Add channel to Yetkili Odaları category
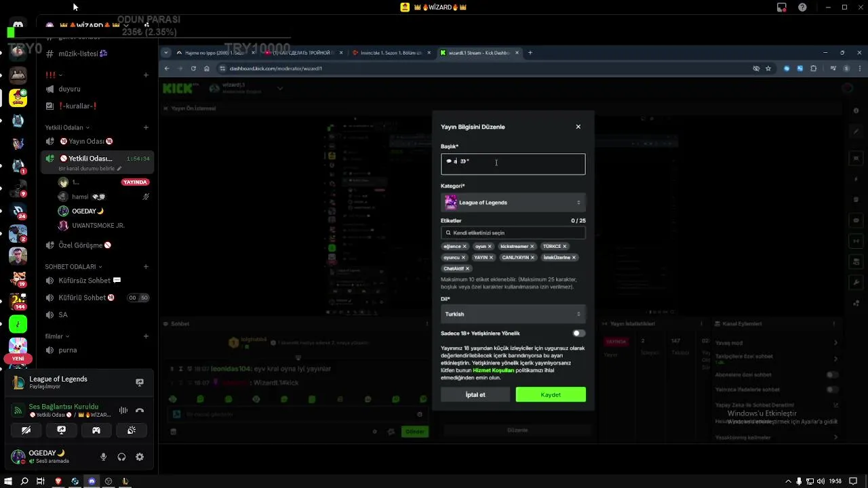The height and width of the screenshot is (488, 868). click(x=146, y=127)
